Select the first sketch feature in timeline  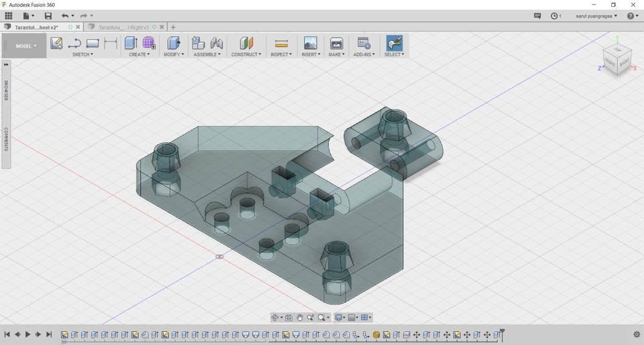65,335
